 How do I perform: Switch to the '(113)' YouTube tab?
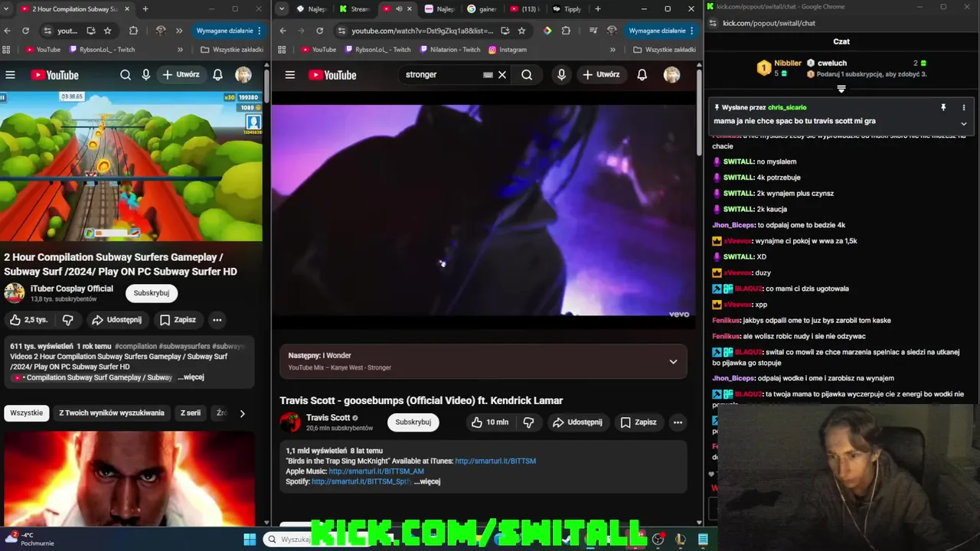click(524, 9)
